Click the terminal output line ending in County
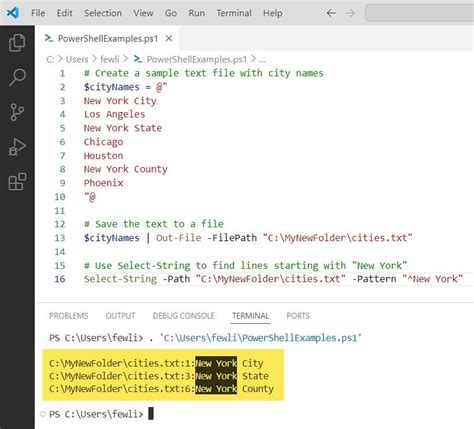The height and width of the screenshot is (429, 474). click(161, 389)
